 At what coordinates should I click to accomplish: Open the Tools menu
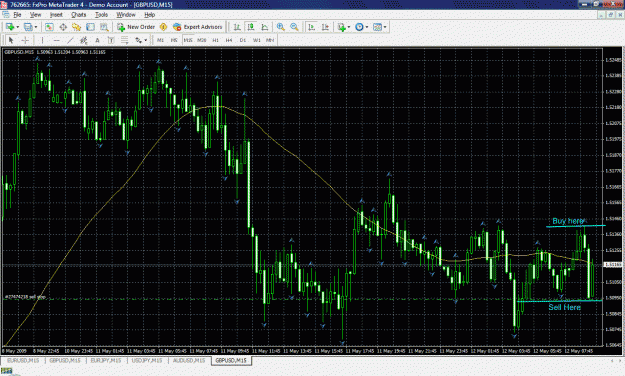click(101, 15)
